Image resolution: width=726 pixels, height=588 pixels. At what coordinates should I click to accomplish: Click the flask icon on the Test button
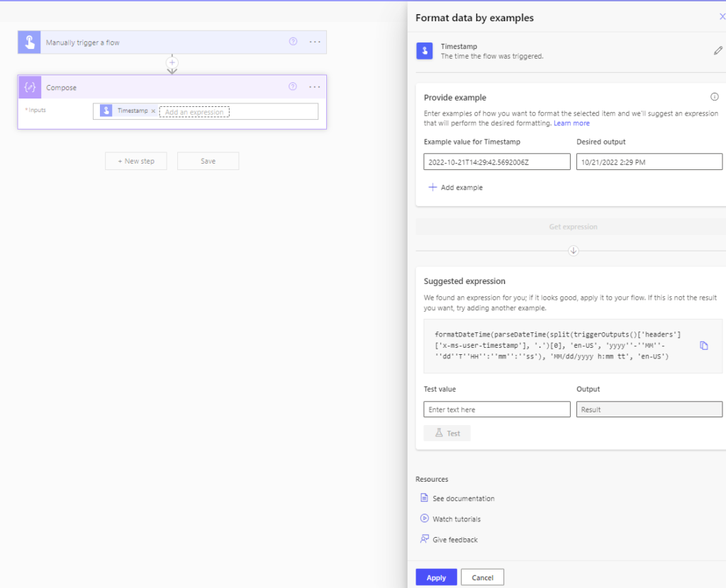[x=439, y=433]
